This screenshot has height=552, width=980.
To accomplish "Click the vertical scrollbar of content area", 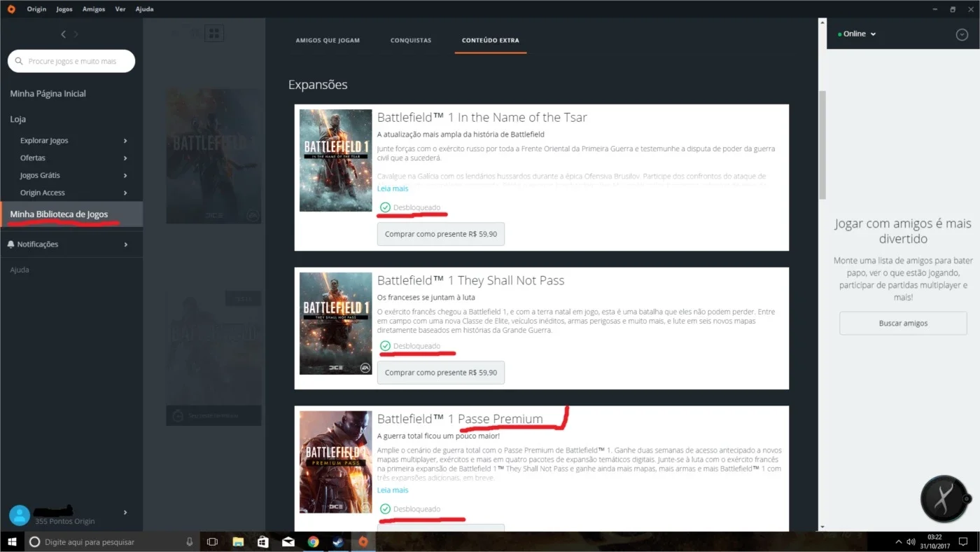I will [x=822, y=145].
